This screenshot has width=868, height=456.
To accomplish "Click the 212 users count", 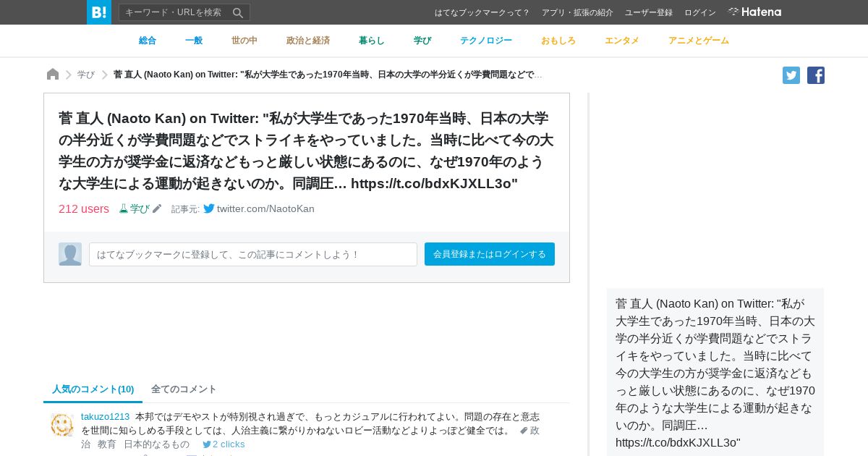I will click(x=84, y=208).
